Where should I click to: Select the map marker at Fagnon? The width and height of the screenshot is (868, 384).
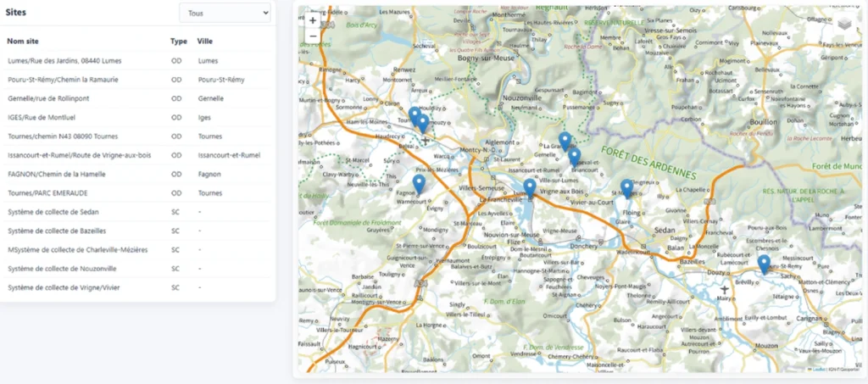[419, 184]
